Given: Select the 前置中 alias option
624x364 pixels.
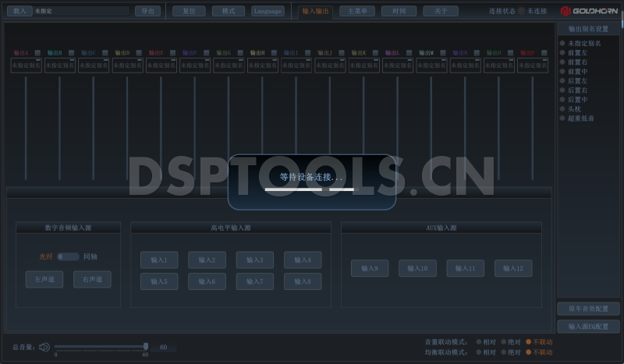Looking at the screenshot, I should click(573, 72).
